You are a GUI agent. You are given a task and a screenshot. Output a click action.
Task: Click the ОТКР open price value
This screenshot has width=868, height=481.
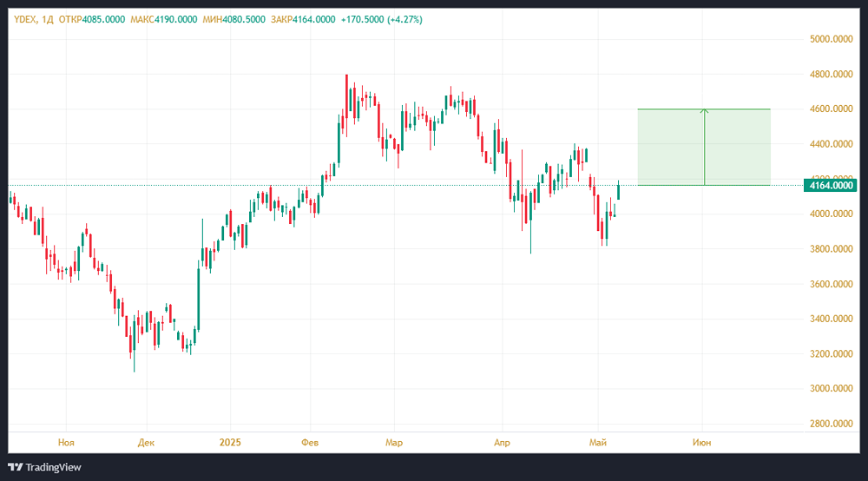[x=102, y=20]
